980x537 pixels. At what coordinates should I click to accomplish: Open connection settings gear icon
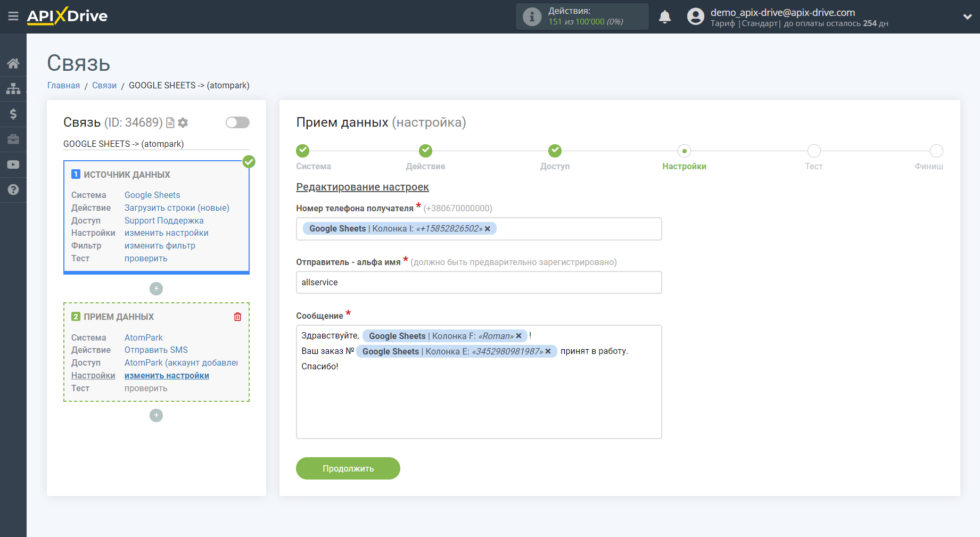pyautogui.click(x=183, y=123)
